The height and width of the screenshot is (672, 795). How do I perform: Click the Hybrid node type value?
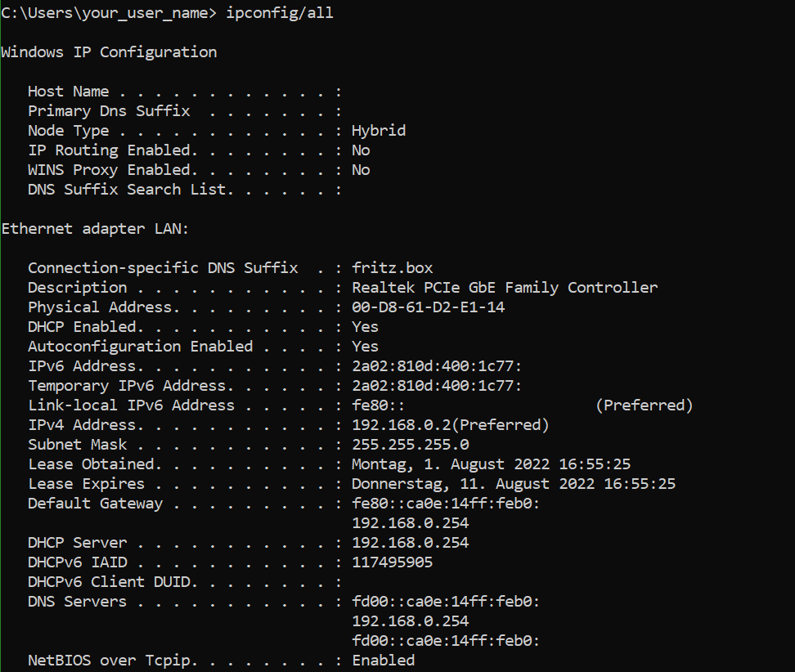pyautogui.click(x=379, y=131)
